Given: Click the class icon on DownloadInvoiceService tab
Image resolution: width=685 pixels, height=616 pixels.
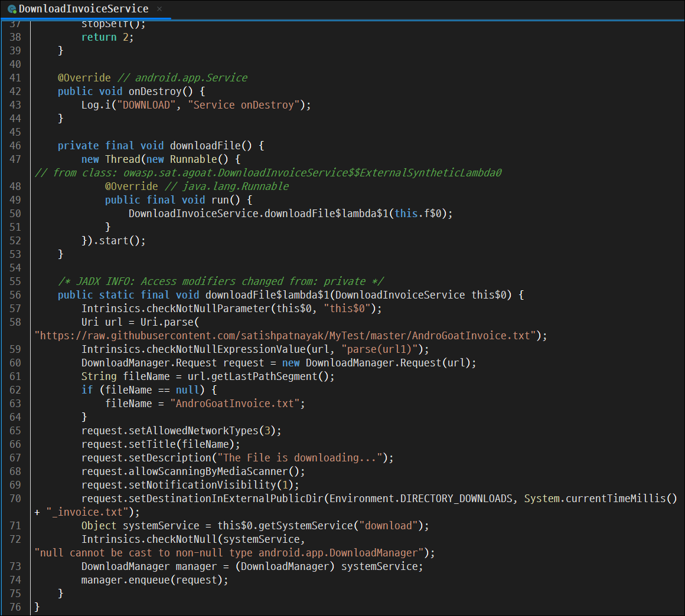Looking at the screenshot, I should [12, 9].
